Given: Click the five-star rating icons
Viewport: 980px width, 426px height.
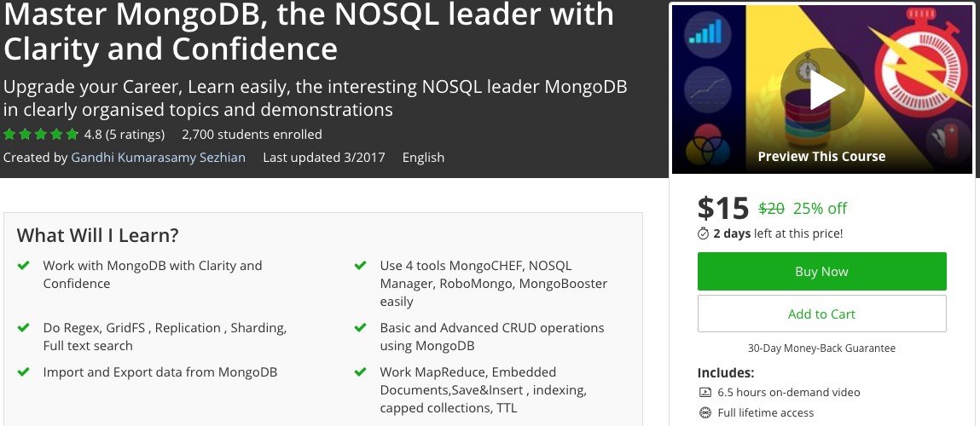Looking at the screenshot, I should (41, 134).
